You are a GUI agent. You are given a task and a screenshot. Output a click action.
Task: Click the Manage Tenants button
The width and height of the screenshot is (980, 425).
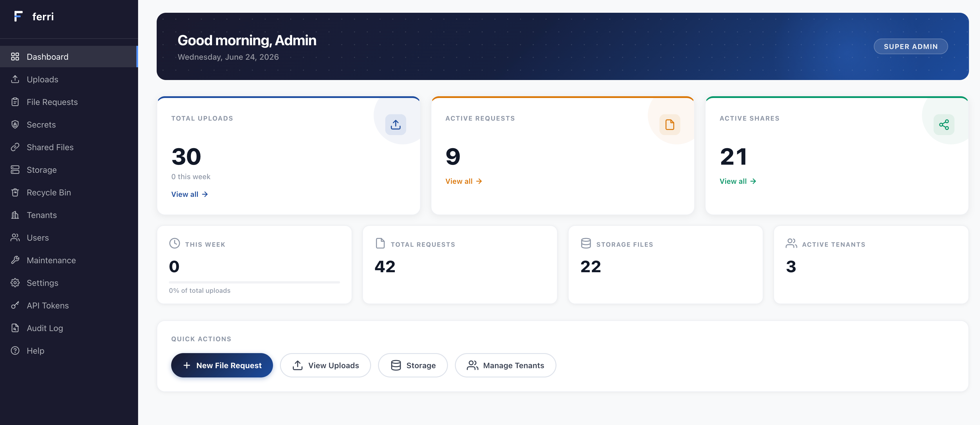click(x=505, y=365)
